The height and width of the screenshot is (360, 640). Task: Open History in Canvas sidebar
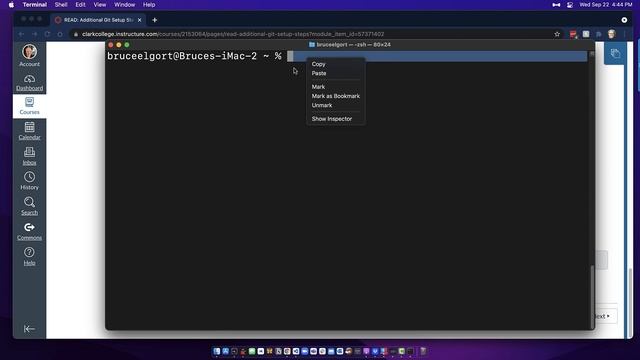click(29, 181)
